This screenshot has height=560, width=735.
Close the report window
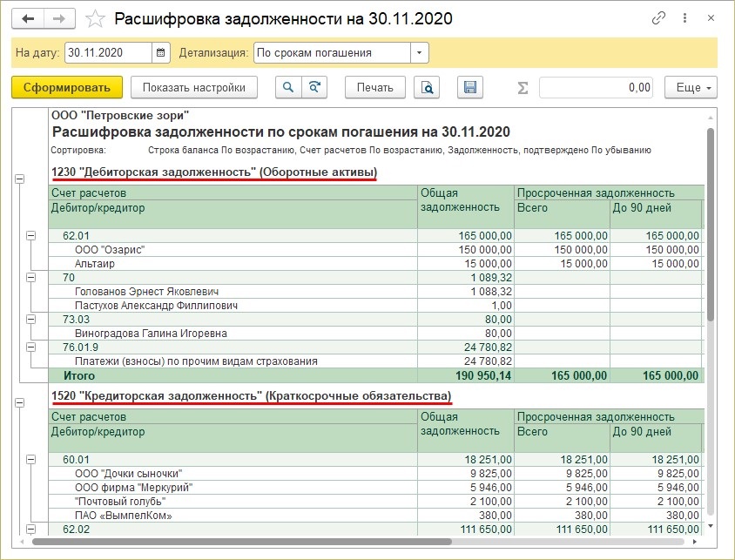(711, 18)
